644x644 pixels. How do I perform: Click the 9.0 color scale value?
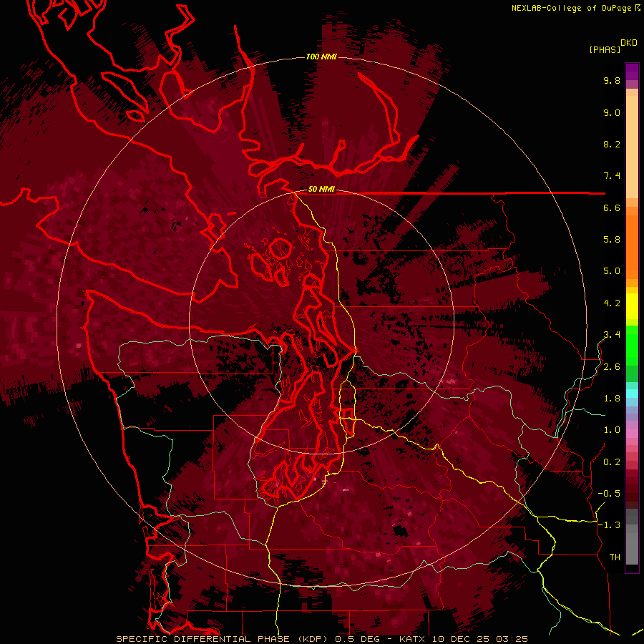click(612, 112)
